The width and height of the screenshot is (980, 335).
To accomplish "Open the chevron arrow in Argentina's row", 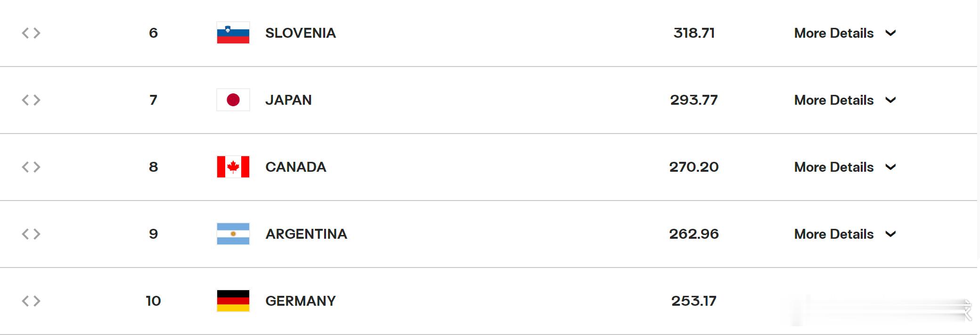I will coord(890,234).
